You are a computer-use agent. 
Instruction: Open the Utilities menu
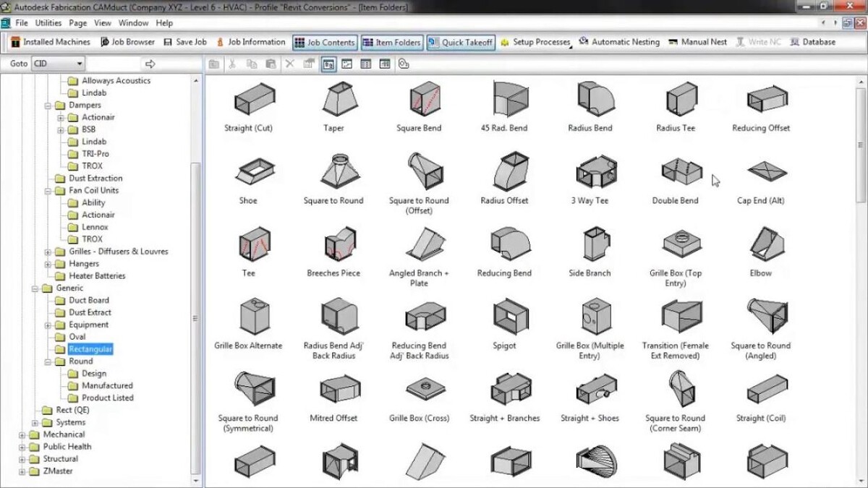(48, 23)
